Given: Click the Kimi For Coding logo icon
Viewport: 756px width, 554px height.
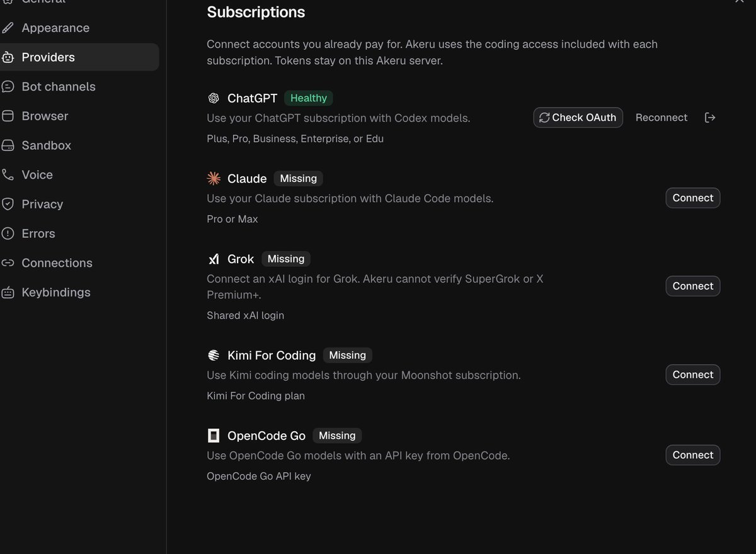Looking at the screenshot, I should [x=214, y=355].
